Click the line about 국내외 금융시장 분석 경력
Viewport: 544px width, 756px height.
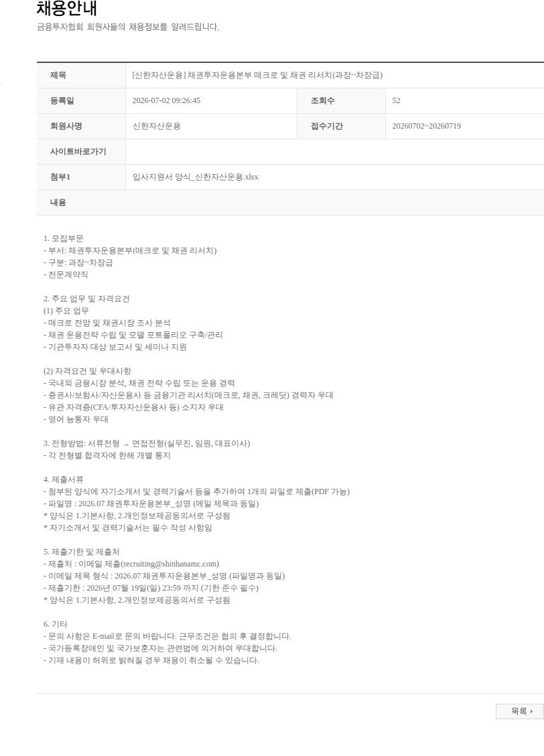coord(139,383)
